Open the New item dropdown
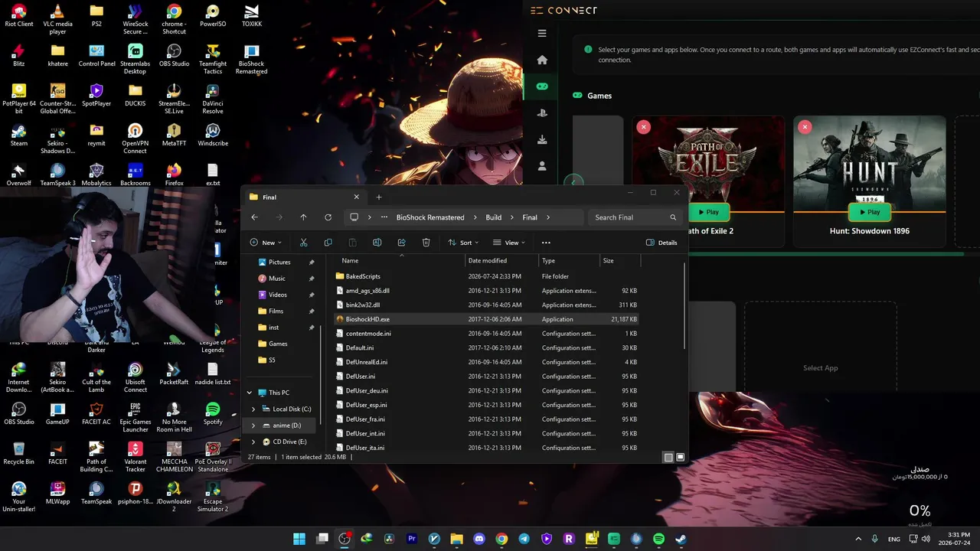Viewport: 980px width, 551px height. (266, 243)
